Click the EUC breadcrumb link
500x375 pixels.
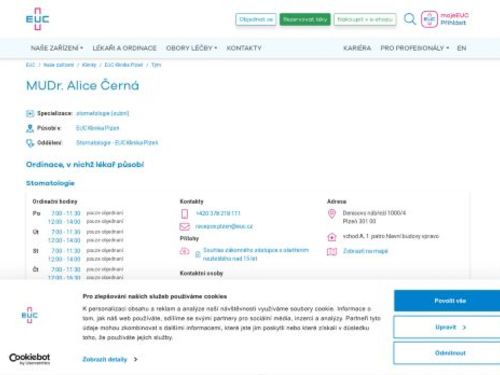click(30, 65)
